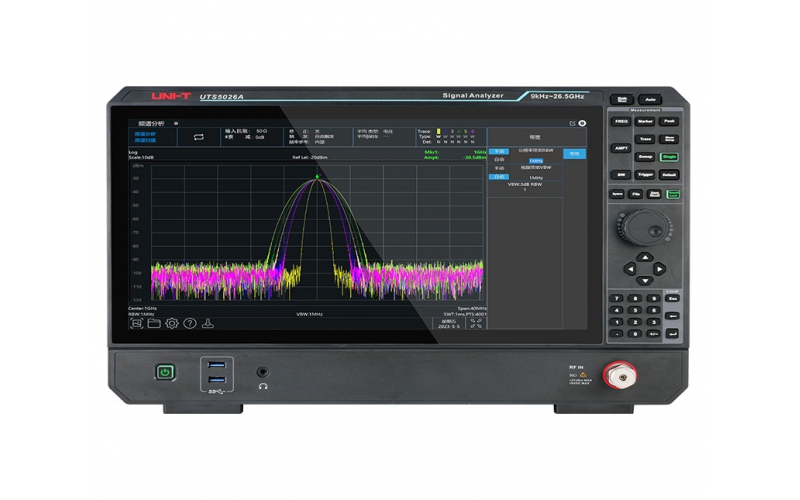Tap the network status icon by date
Viewport: 800px width, 500px height.
[x=476, y=323]
